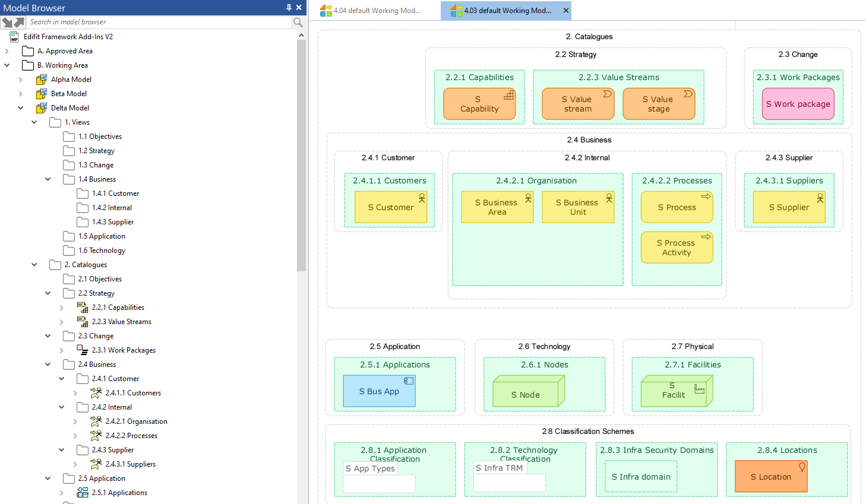Select the S Process Activity element
Image resolution: width=866 pixels, height=504 pixels.
click(677, 248)
